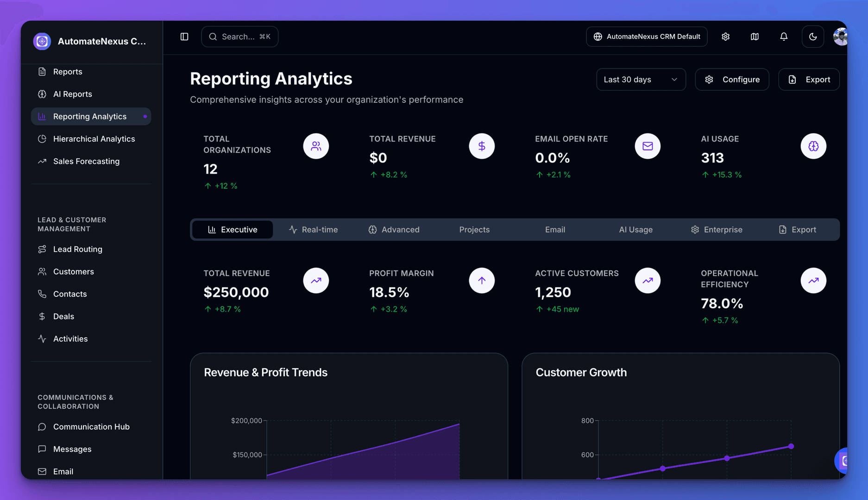Screen dimensions: 868x500
Task: Click the notification bell icon
Action: [783, 37]
